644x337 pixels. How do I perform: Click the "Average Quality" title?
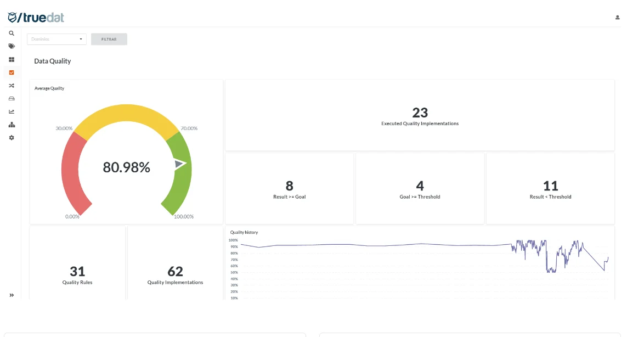[x=49, y=88]
